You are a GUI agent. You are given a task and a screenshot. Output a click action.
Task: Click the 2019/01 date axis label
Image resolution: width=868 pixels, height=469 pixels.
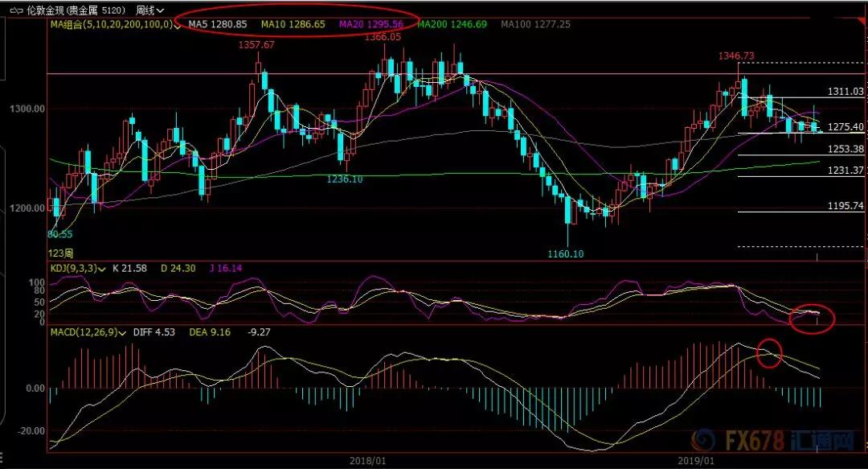(x=695, y=461)
